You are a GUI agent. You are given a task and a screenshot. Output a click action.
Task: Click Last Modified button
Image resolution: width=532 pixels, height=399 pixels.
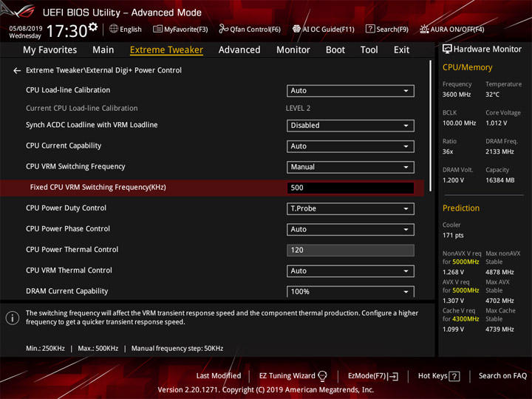219,376
